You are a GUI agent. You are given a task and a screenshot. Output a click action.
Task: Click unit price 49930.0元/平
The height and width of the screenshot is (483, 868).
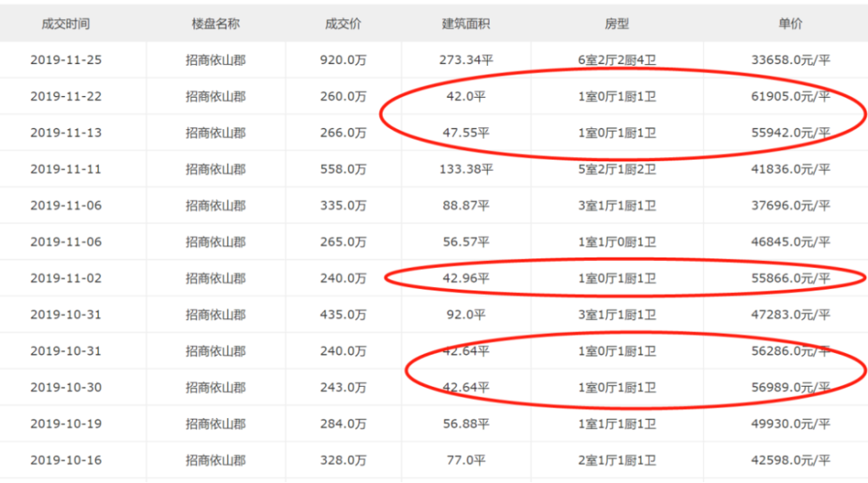tap(791, 424)
